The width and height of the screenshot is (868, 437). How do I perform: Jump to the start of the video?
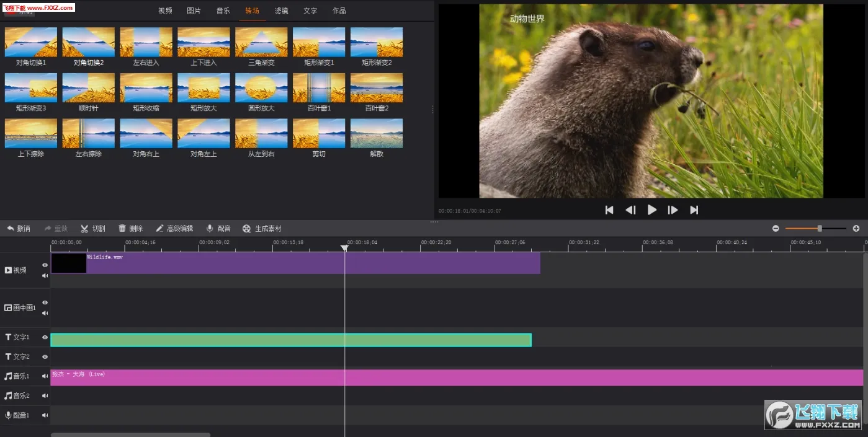(609, 210)
